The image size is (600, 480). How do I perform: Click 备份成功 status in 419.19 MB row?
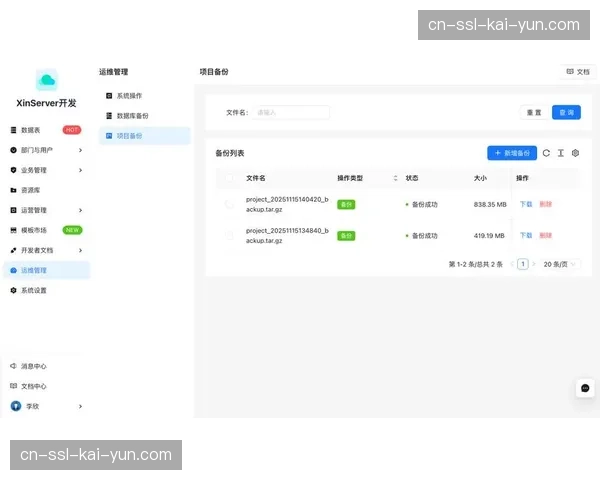[x=422, y=235]
